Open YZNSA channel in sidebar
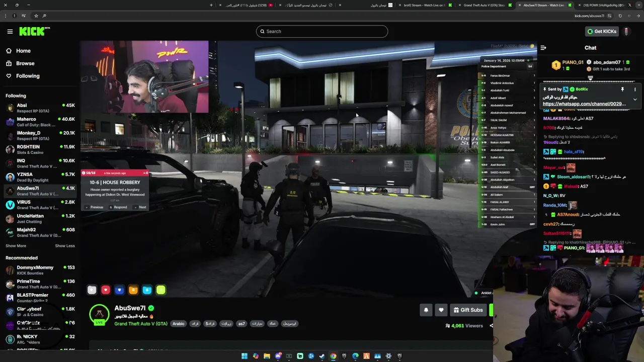 (x=40, y=177)
